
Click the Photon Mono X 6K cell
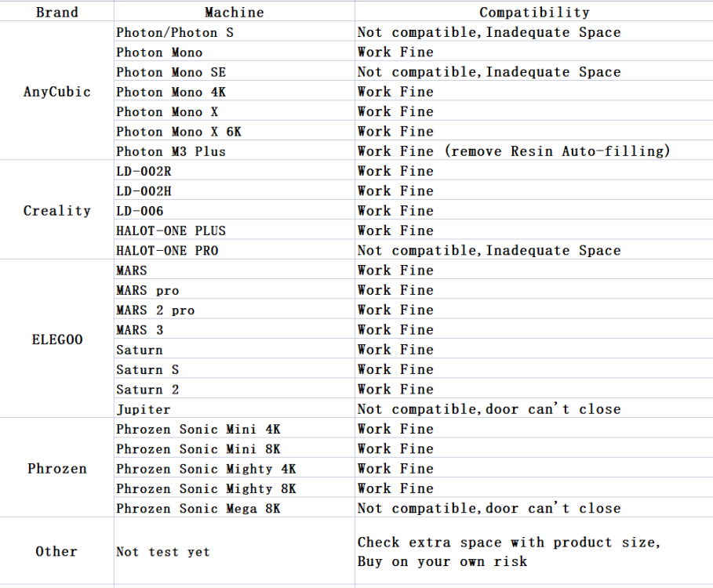click(x=179, y=132)
